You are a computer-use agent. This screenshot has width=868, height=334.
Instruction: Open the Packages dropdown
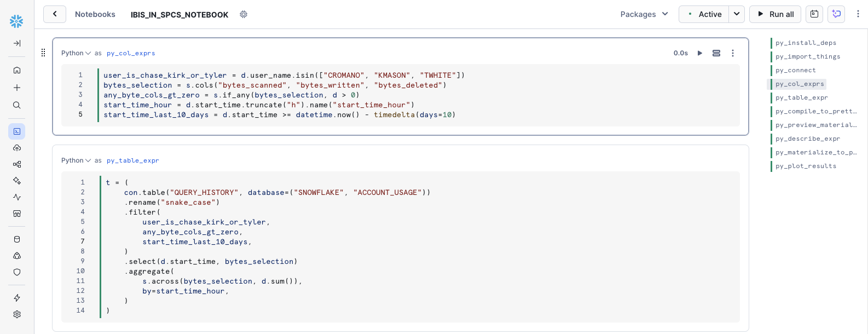pos(644,14)
